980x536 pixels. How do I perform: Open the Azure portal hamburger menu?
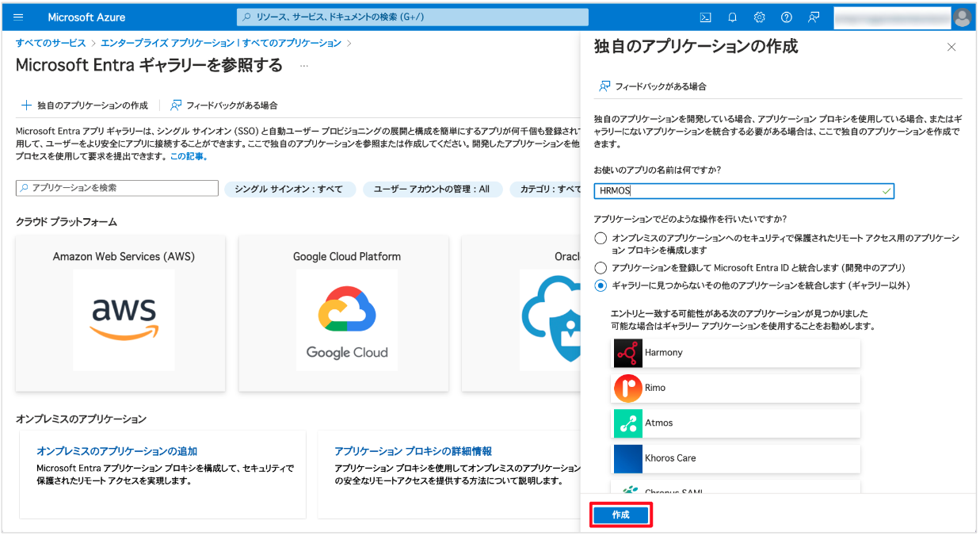pos(19,17)
